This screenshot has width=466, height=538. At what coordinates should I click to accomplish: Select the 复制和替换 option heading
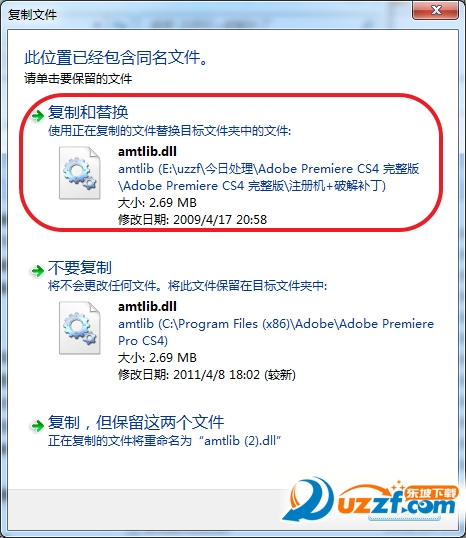click(x=88, y=112)
